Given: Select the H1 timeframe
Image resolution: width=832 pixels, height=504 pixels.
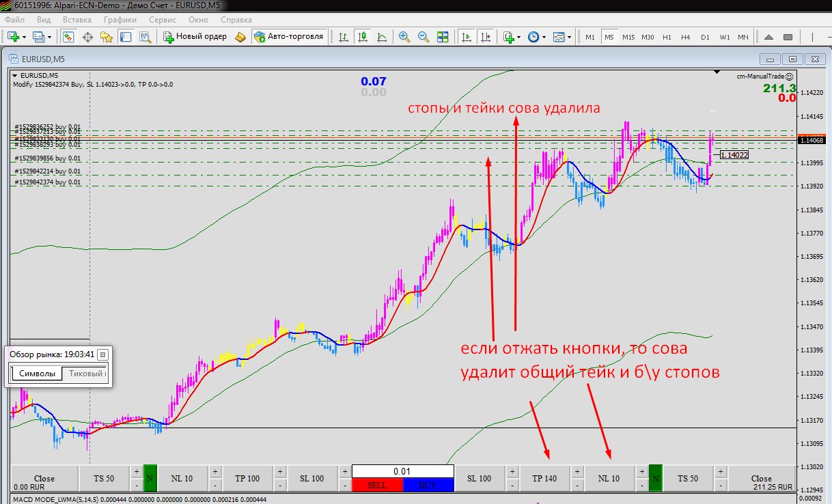Looking at the screenshot, I should 667,36.
